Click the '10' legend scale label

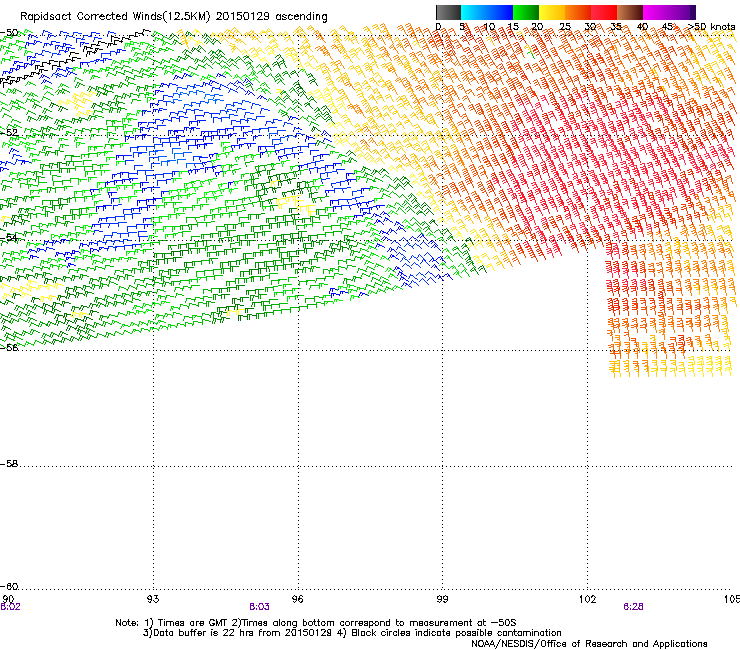tap(489, 27)
